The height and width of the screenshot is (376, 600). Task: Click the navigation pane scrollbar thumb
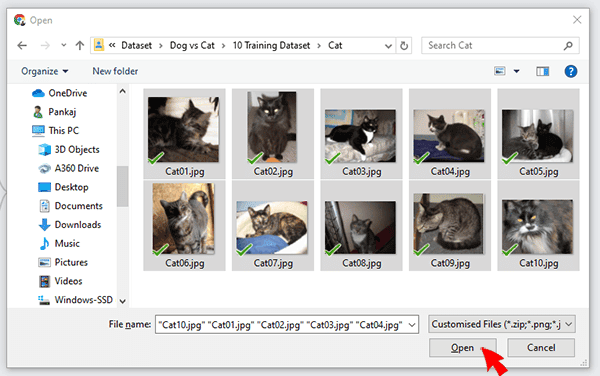(x=122, y=186)
